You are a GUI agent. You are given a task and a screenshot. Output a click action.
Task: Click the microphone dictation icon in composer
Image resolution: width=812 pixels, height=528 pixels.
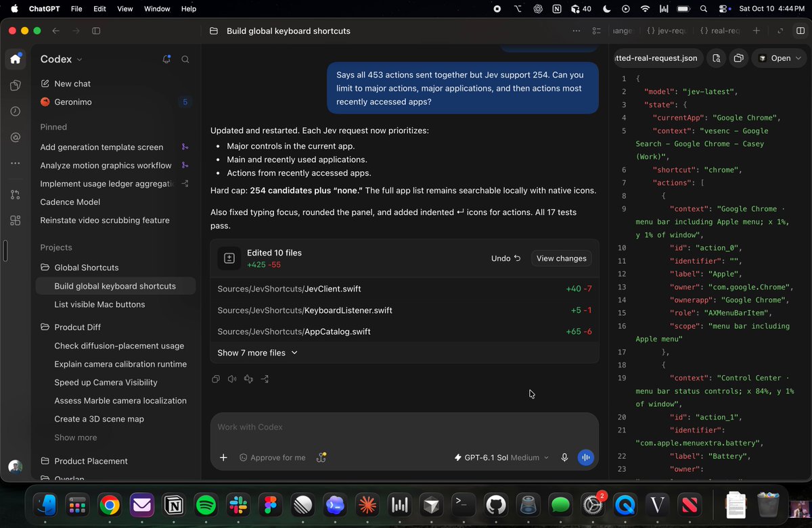[x=564, y=458]
